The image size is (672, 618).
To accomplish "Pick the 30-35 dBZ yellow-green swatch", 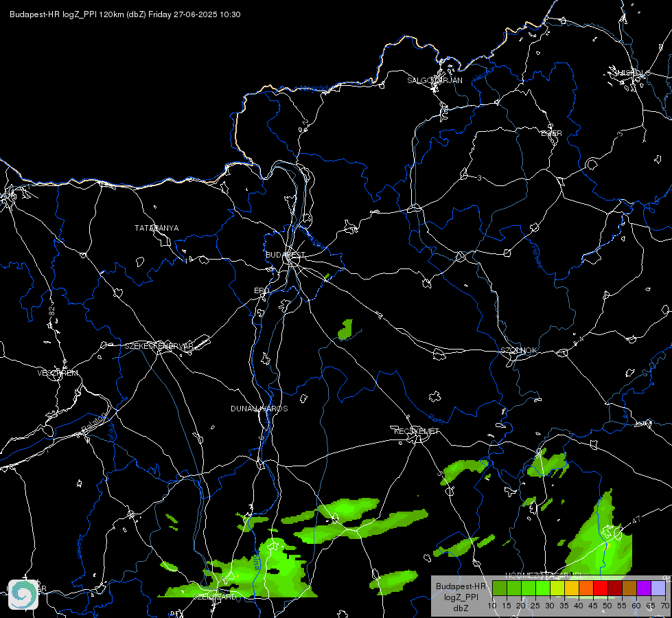I will 557,588.
